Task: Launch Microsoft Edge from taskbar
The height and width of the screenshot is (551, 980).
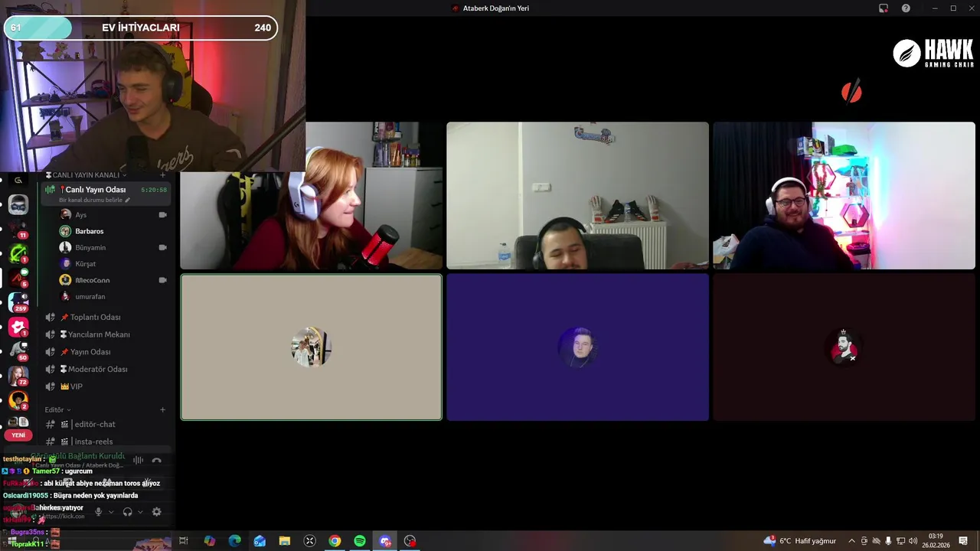Action: pyautogui.click(x=234, y=541)
